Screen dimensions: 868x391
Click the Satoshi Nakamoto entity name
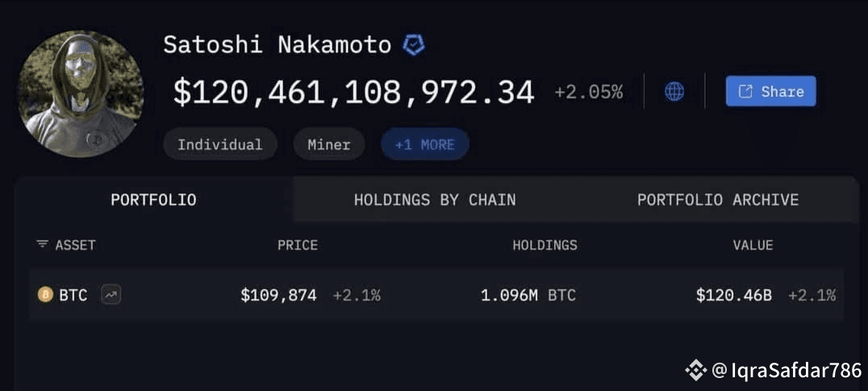click(x=277, y=45)
